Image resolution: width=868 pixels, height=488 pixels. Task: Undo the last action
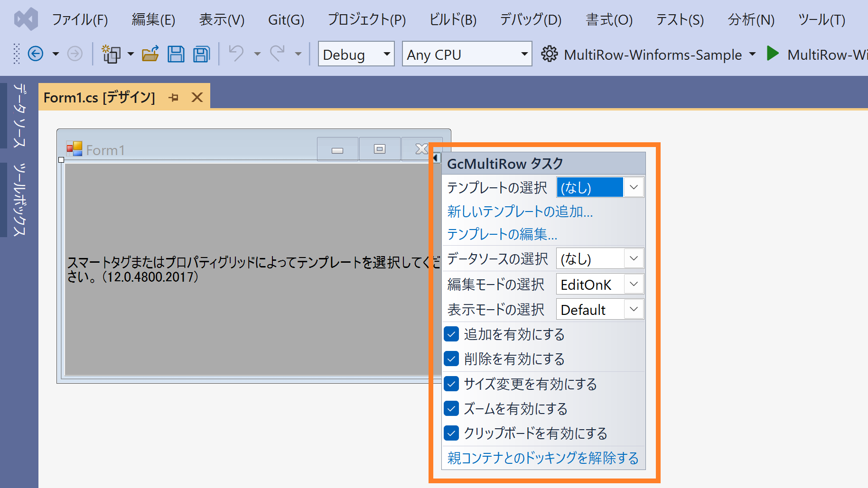tap(236, 54)
